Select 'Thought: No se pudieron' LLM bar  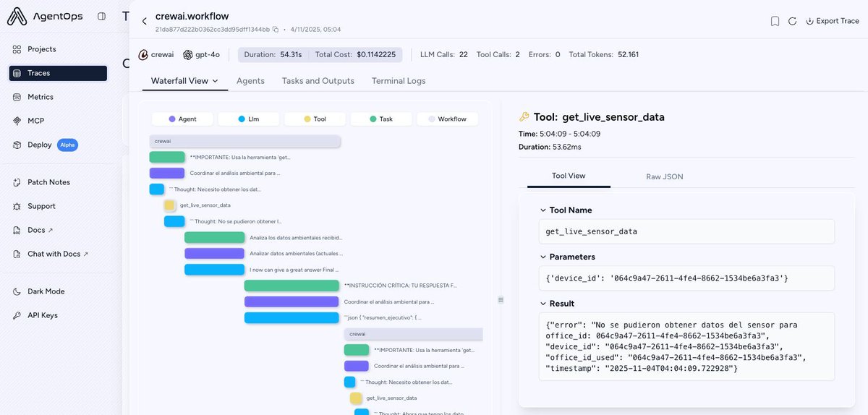tap(174, 221)
